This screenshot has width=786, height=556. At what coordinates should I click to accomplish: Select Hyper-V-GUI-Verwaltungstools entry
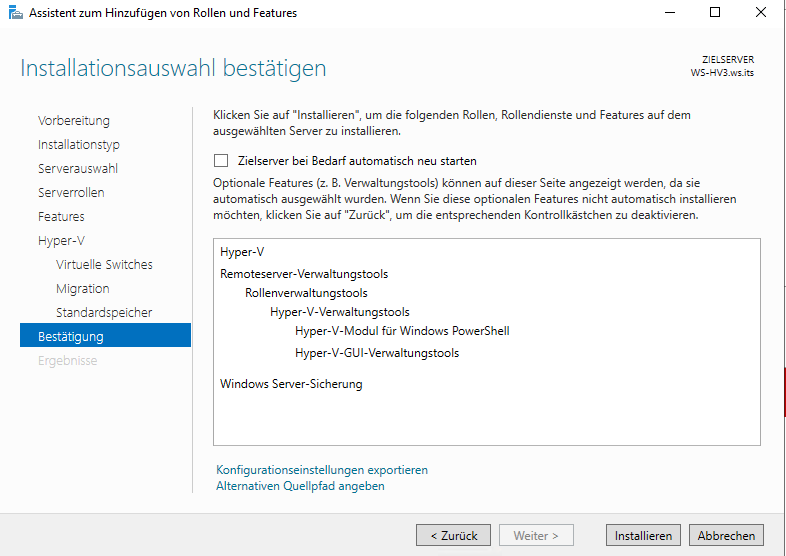point(377,353)
